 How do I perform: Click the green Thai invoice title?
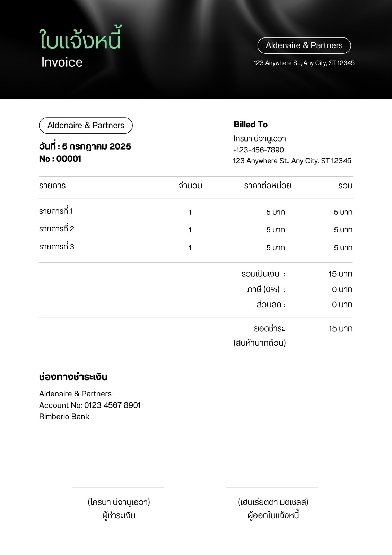[x=80, y=38]
